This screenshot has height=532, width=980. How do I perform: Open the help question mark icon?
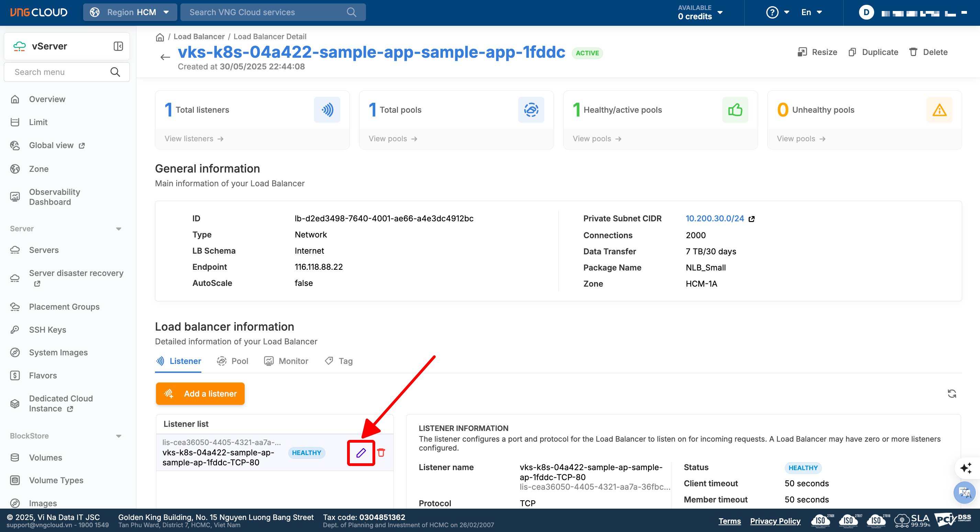772,12
